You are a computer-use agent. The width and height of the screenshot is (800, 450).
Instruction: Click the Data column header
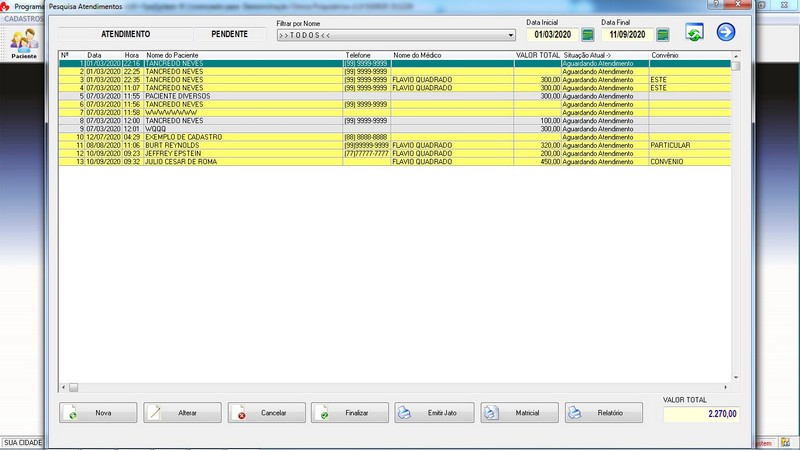(94, 55)
